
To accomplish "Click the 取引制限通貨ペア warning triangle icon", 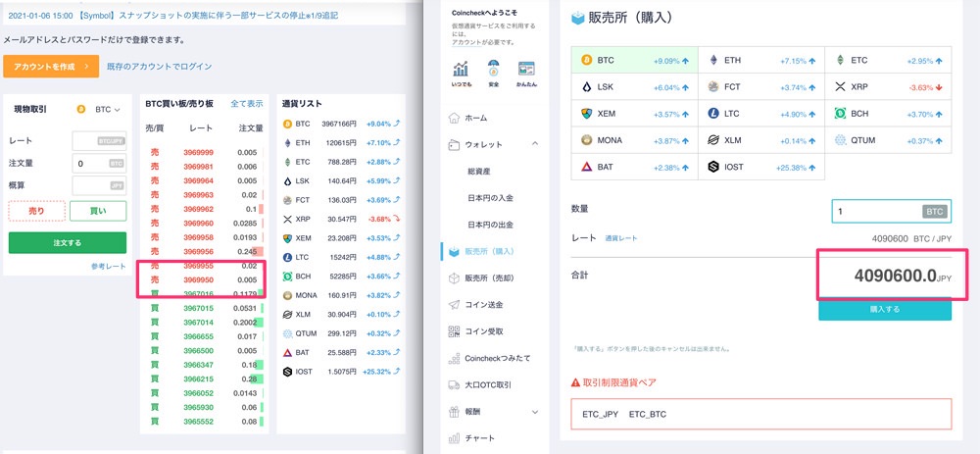I will (575, 382).
